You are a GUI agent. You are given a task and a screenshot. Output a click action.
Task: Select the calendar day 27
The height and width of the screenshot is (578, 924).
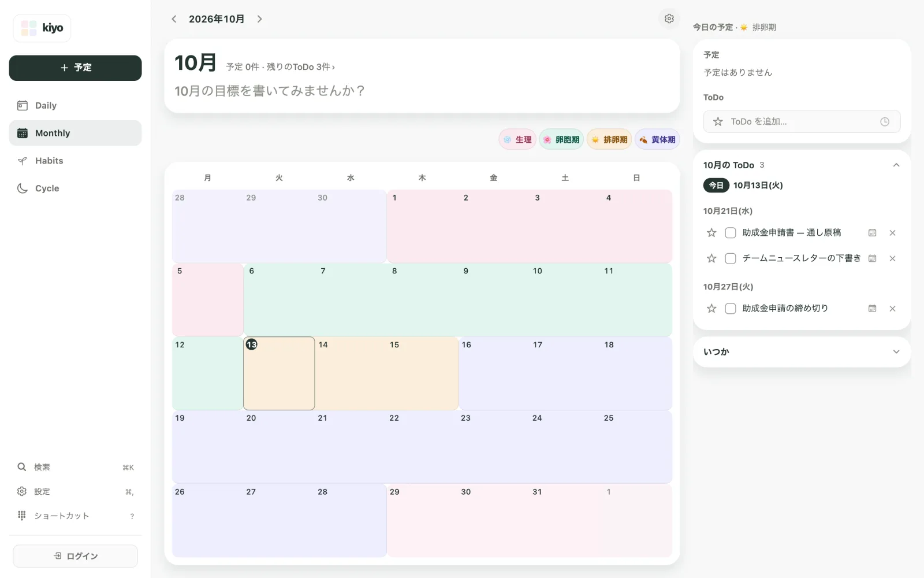[279, 520]
